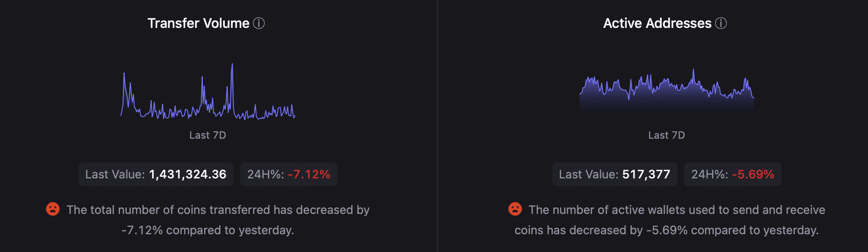Select the 24H% -5.69% badge

pyautogui.click(x=733, y=174)
